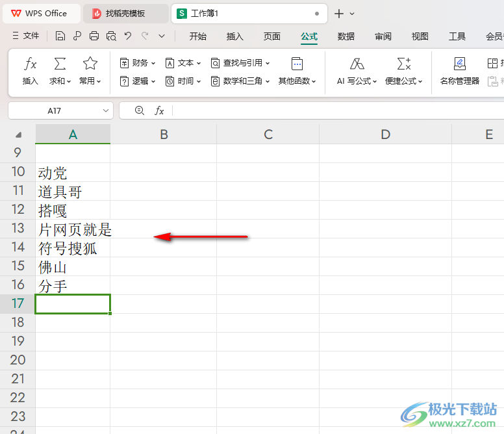Image resolution: width=504 pixels, height=434 pixels.
Task: Click the zoom magnifier icon in formula bar
Action: point(140,110)
